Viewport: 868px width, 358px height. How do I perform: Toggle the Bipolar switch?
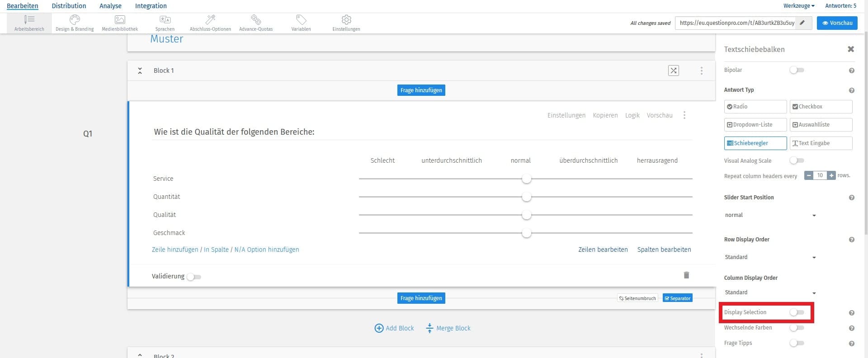797,70
